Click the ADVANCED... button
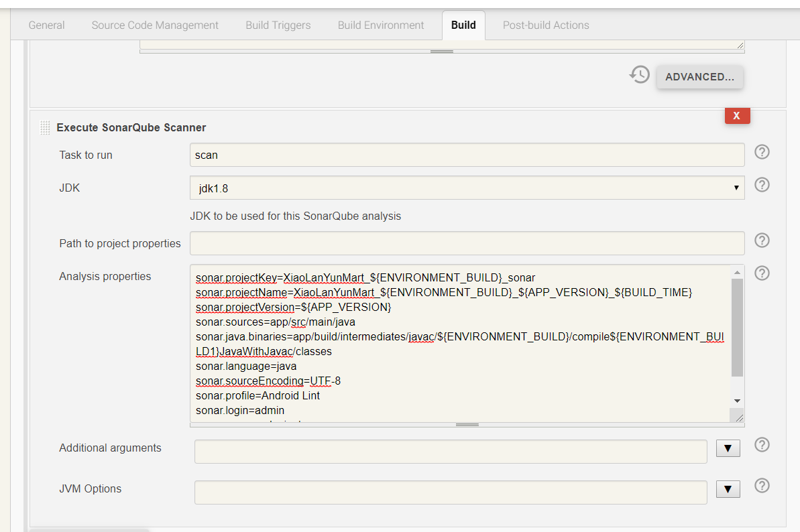Image resolution: width=800 pixels, height=532 pixels. pos(699,77)
